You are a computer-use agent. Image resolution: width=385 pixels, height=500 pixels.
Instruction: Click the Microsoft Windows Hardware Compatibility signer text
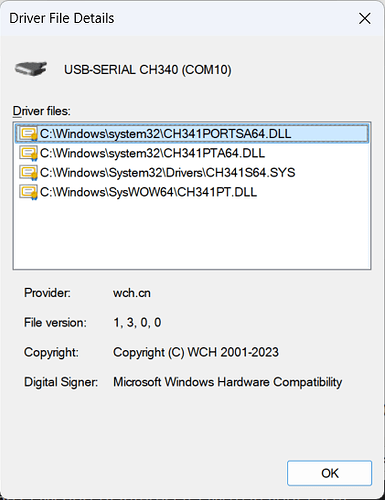228,382
